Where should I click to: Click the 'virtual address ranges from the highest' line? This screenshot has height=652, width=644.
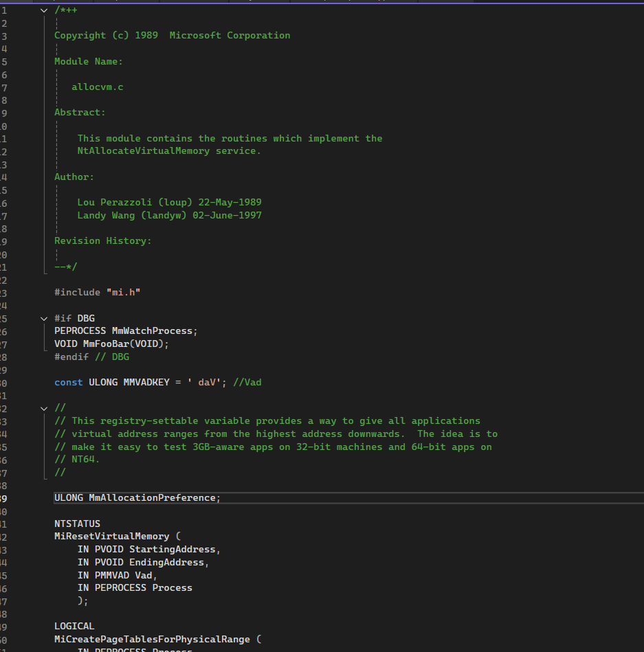[276, 434]
